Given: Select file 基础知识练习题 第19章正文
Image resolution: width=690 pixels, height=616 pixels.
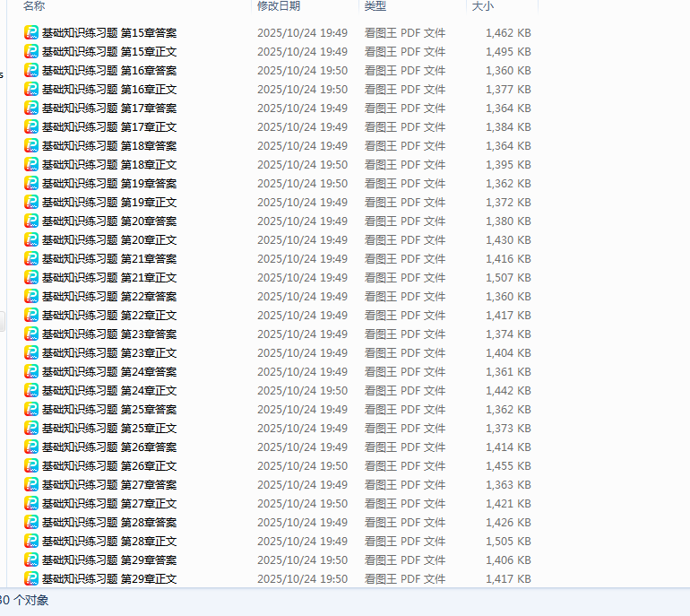Looking at the screenshot, I should click(x=109, y=202).
